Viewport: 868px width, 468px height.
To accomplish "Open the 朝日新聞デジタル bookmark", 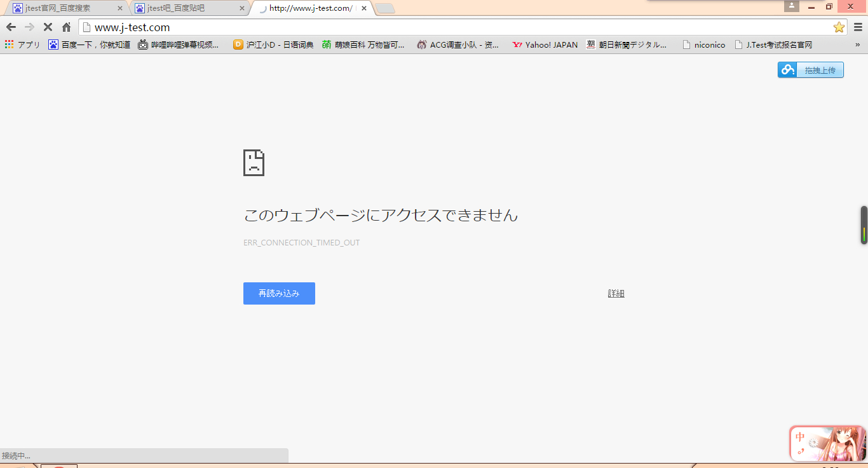I will pyautogui.click(x=627, y=45).
